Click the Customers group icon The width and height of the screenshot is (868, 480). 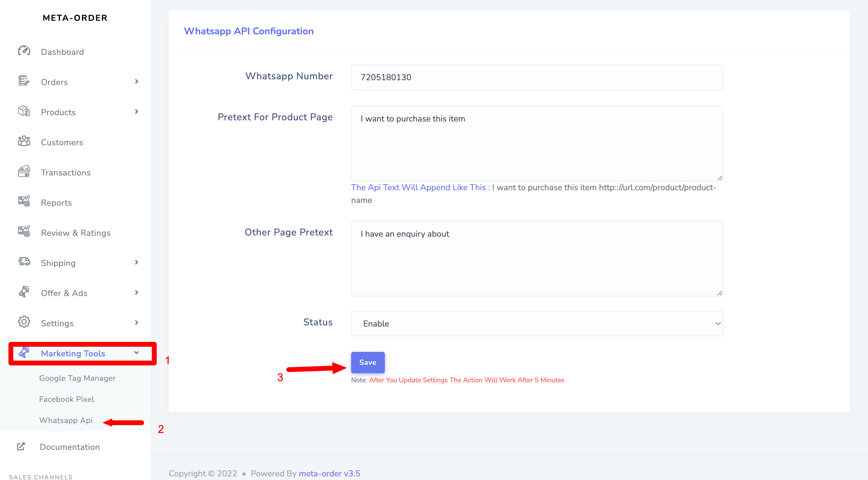pos(24,141)
